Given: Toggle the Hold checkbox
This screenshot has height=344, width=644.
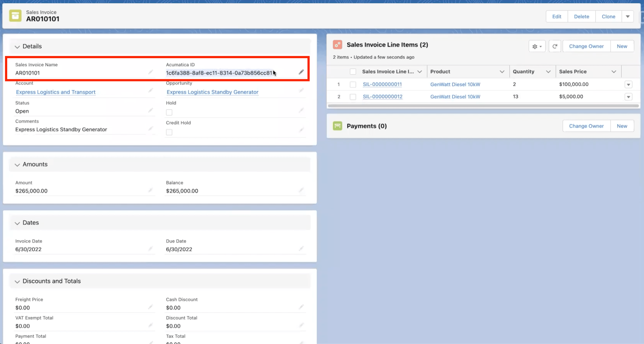Looking at the screenshot, I should [x=169, y=112].
